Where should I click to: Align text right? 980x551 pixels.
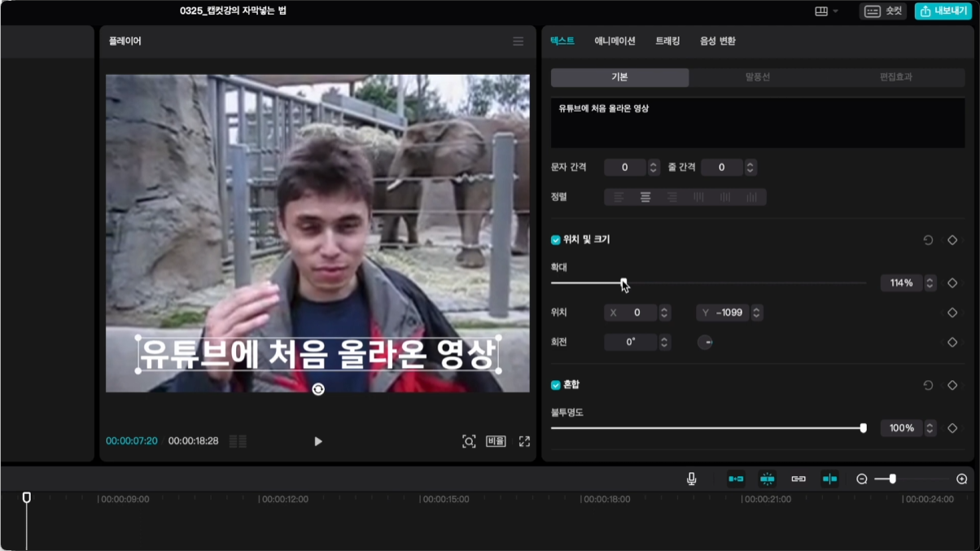pyautogui.click(x=672, y=197)
